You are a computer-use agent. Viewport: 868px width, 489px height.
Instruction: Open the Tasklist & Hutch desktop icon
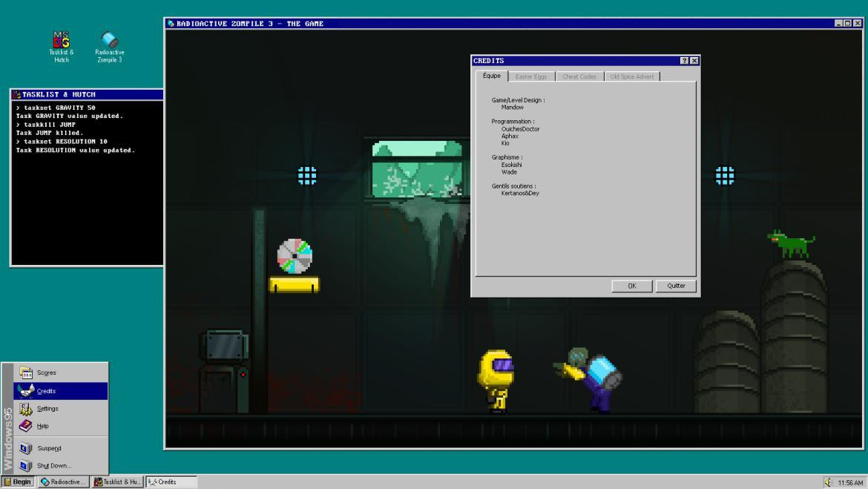click(x=62, y=47)
